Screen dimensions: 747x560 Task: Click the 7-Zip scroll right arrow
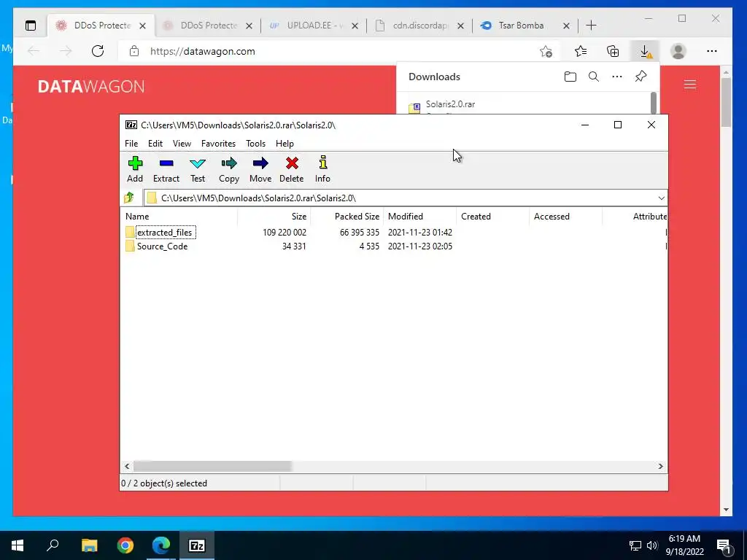click(660, 466)
